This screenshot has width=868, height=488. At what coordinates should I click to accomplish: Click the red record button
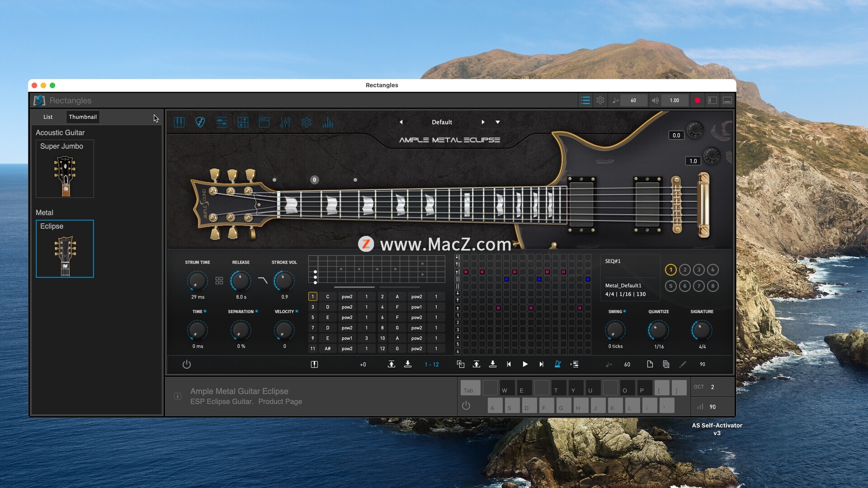[x=698, y=100]
